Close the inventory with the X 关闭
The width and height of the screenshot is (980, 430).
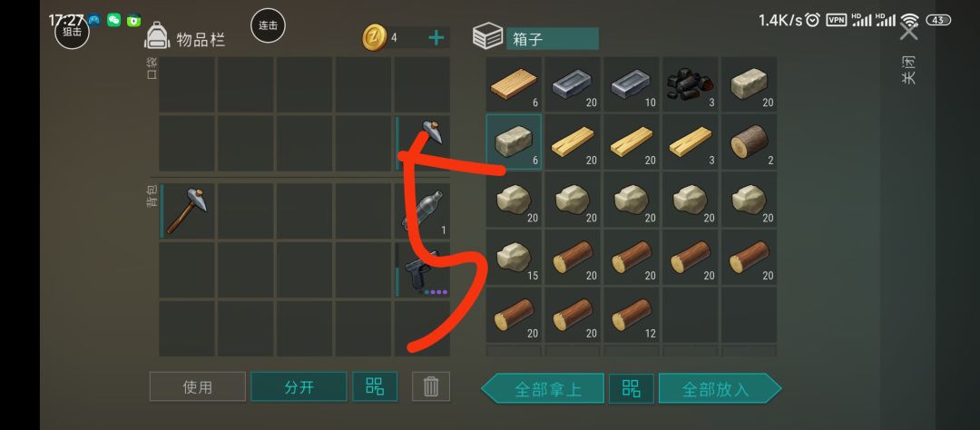coord(908,29)
